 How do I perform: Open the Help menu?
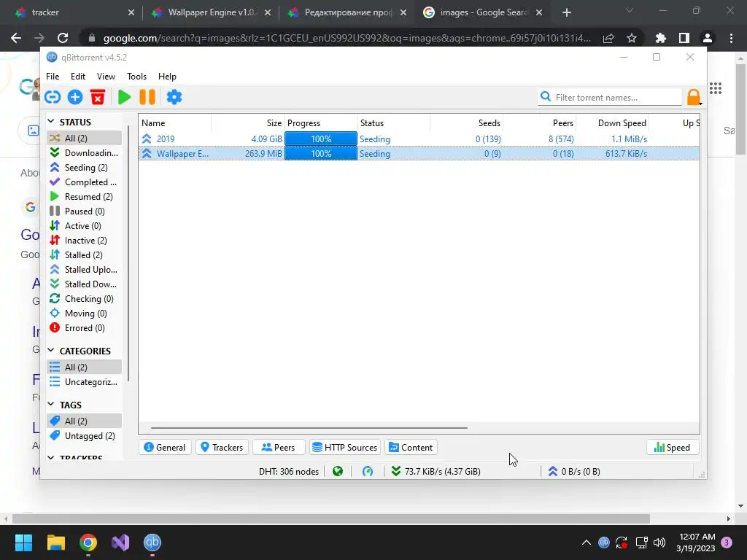(x=167, y=76)
